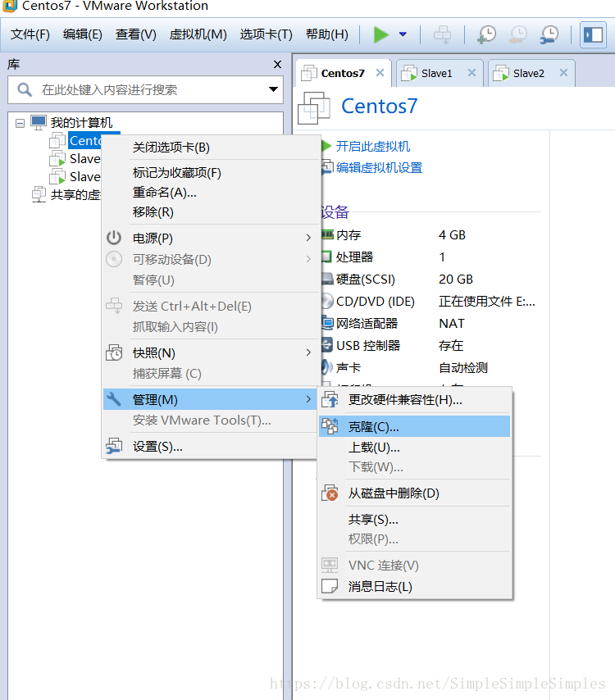Image resolution: width=615 pixels, height=700 pixels.
Task: Open the 虚拟机(M) menu
Action: [198, 34]
